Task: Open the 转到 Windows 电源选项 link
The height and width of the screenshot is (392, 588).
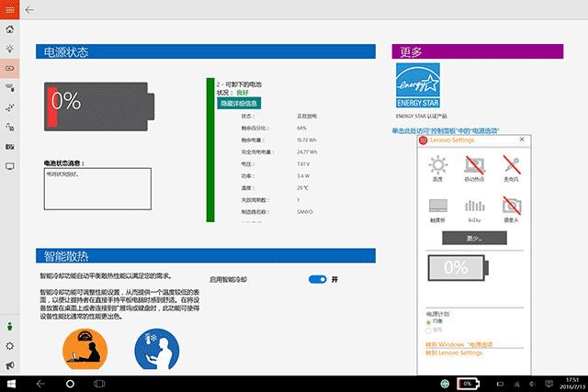Action: click(459, 344)
